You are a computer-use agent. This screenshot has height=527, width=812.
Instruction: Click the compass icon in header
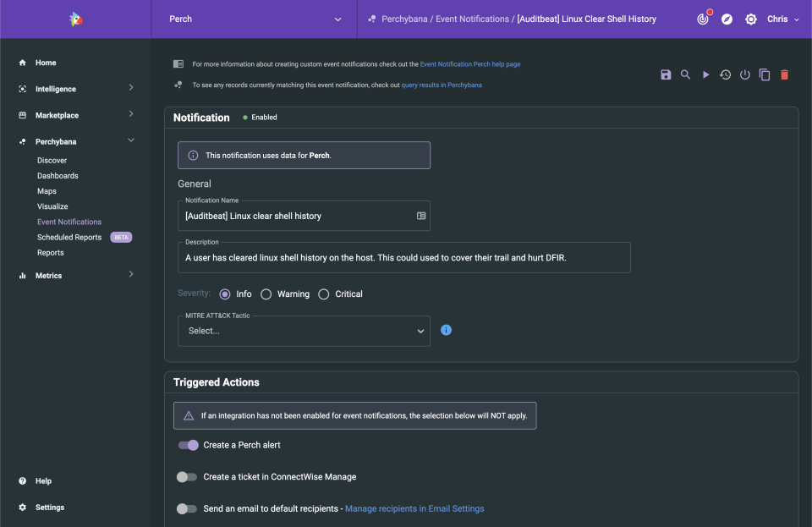pos(727,19)
